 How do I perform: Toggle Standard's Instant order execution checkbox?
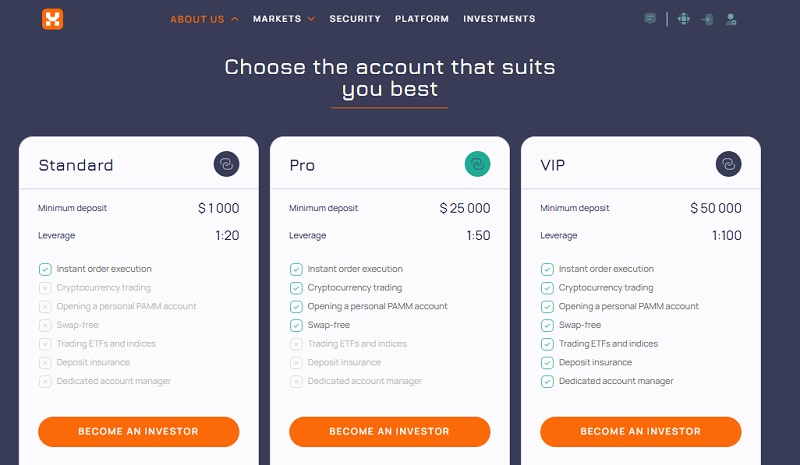click(45, 269)
